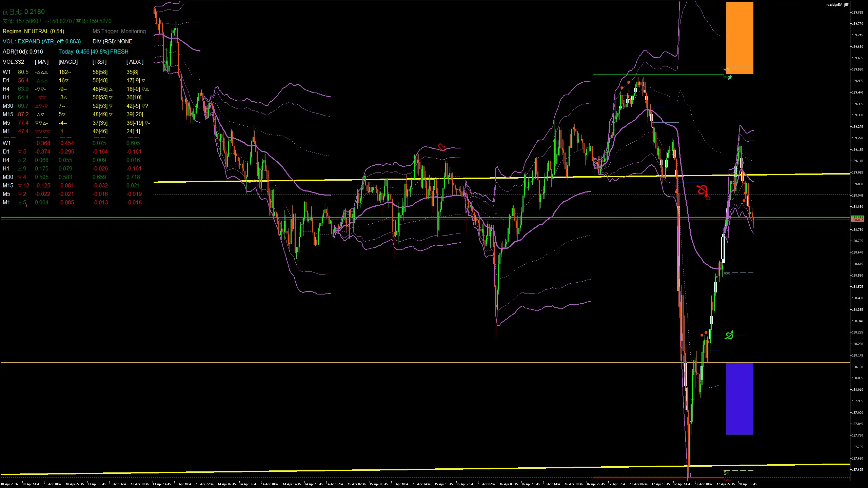Expand the DIV (RSI): NONE divergence readout

112,41
